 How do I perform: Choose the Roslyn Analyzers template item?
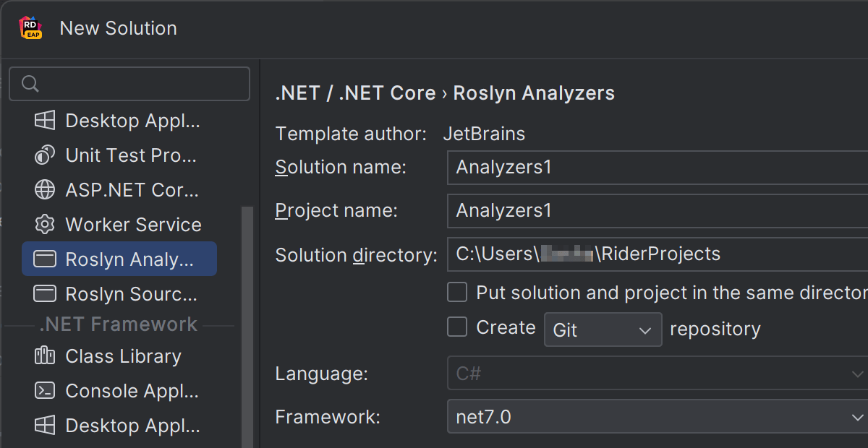[x=119, y=259]
